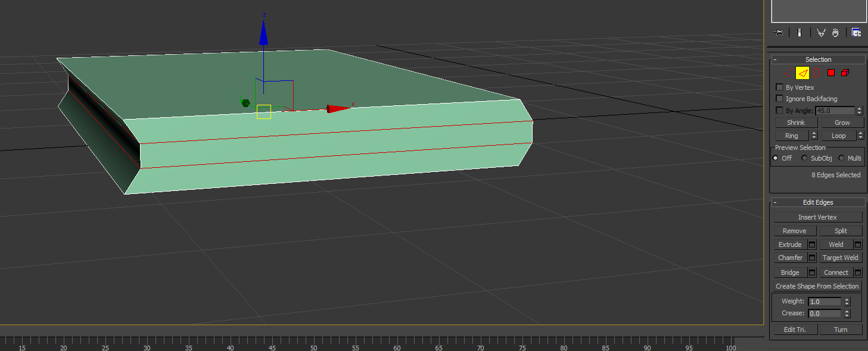Click the By Angle value spinner
This screenshot has width=868, height=351.
click(x=859, y=111)
